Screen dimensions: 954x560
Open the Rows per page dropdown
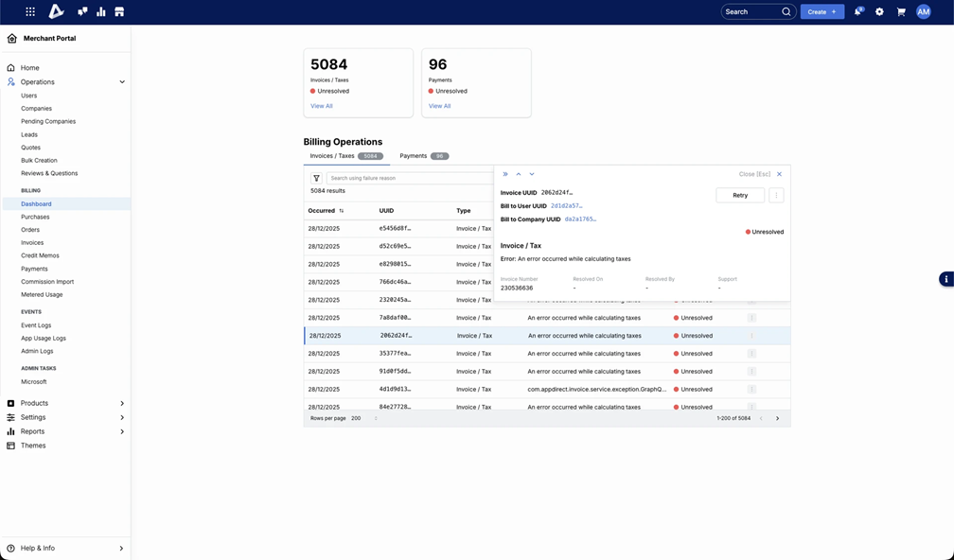(x=365, y=418)
